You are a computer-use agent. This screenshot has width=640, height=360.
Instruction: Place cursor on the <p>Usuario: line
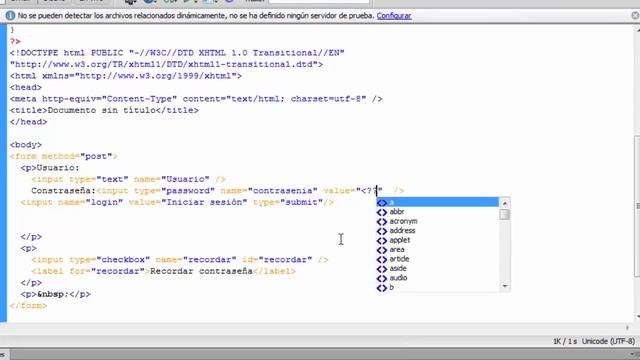(50, 168)
